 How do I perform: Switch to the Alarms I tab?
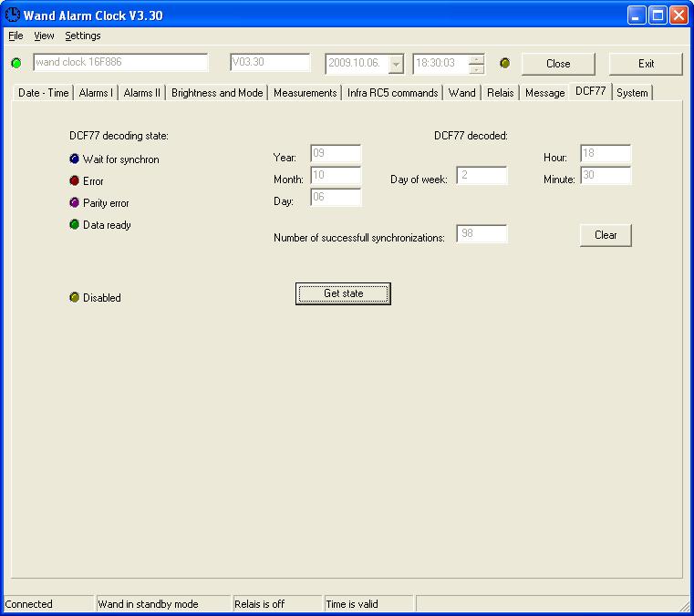(96, 93)
